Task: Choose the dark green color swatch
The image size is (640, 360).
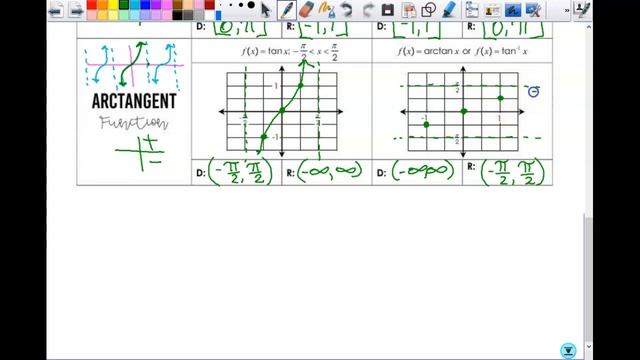Action: click(124, 4)
